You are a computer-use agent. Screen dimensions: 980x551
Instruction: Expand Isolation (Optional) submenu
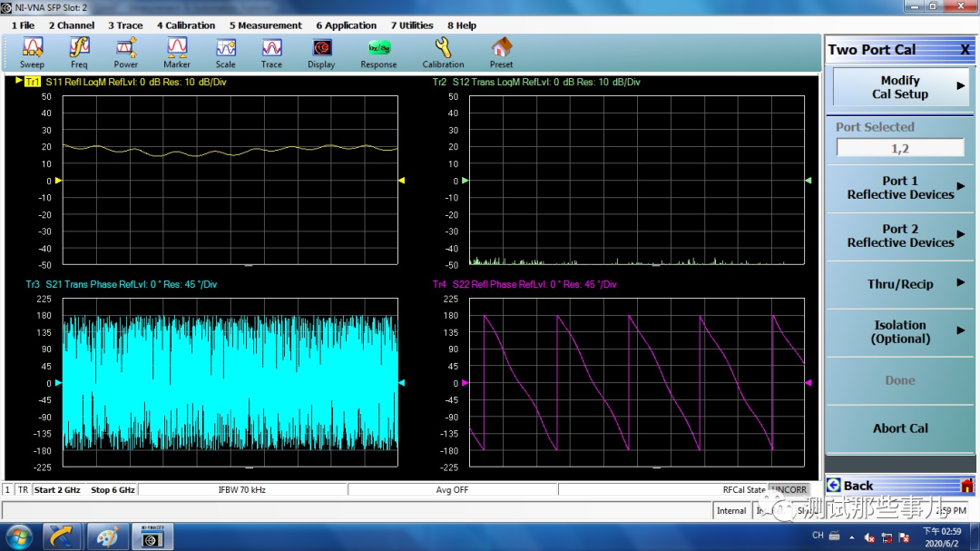pyautogui.click(x=900, y=332)
